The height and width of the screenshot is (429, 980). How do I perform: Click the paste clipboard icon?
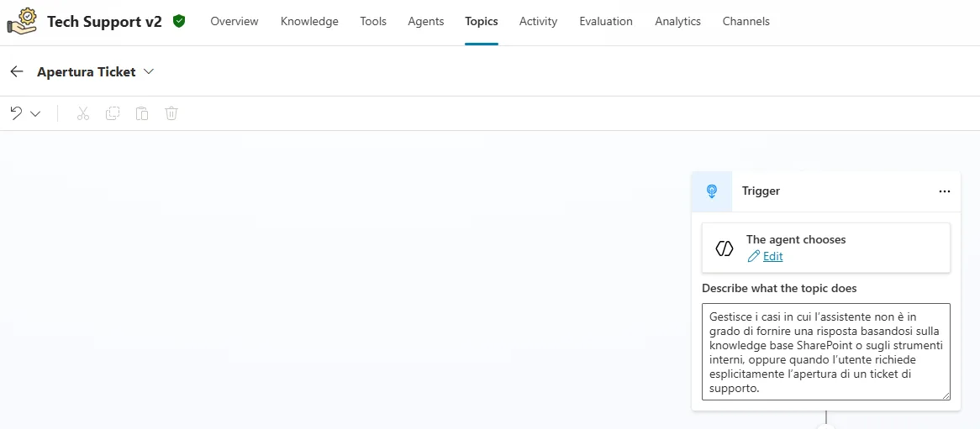point(142,113)
